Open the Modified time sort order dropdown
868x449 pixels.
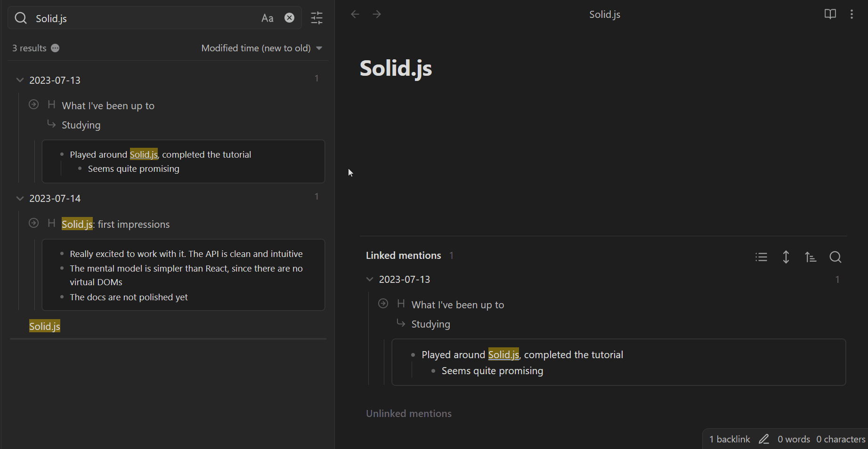click(262, 48)
